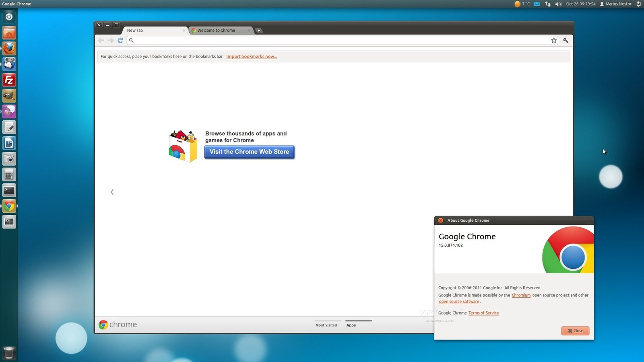
Task: Switch to the Welcome to Chrome tab
Action: 221,31
